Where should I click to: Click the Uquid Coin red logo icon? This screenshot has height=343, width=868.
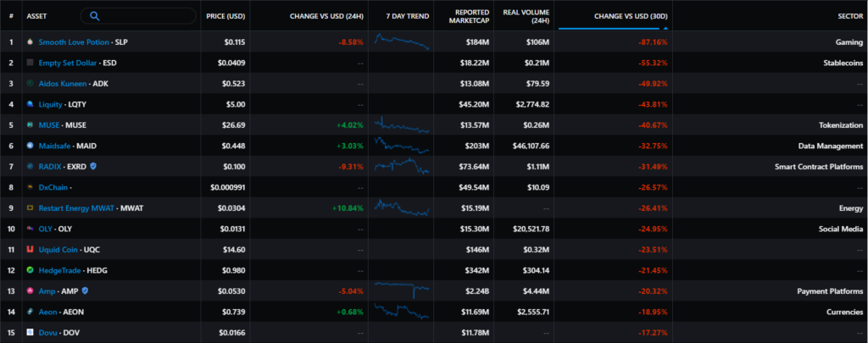click(x=31, y=250)
